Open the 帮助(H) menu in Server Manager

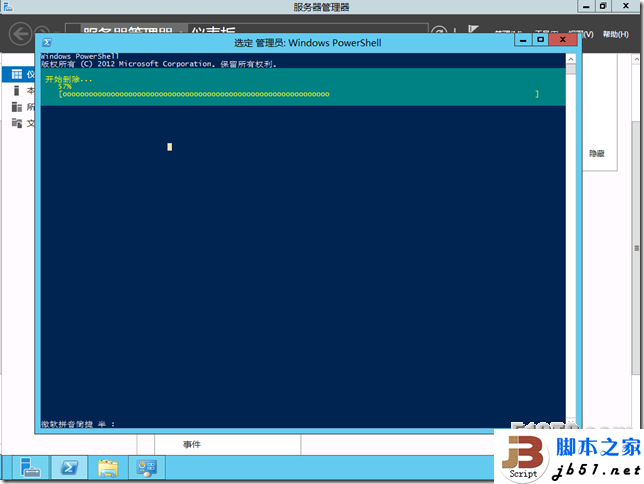tap(616, 35)
